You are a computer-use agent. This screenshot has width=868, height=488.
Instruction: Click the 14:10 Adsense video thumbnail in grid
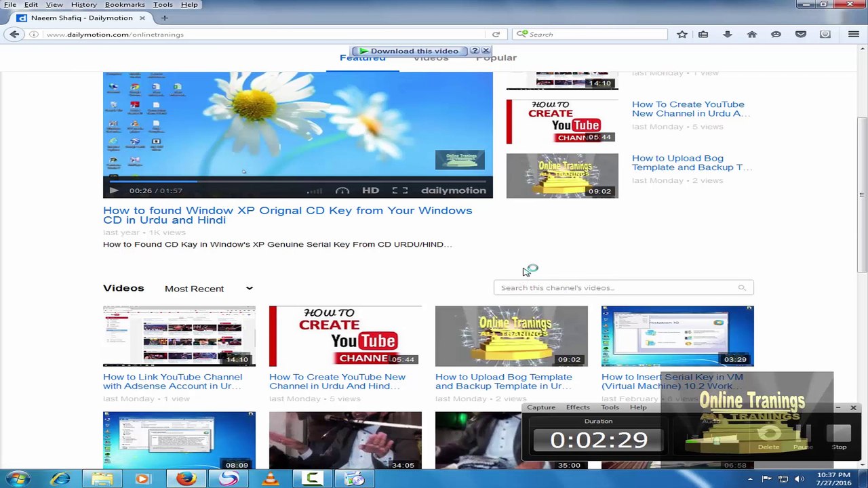pos(179,336)
